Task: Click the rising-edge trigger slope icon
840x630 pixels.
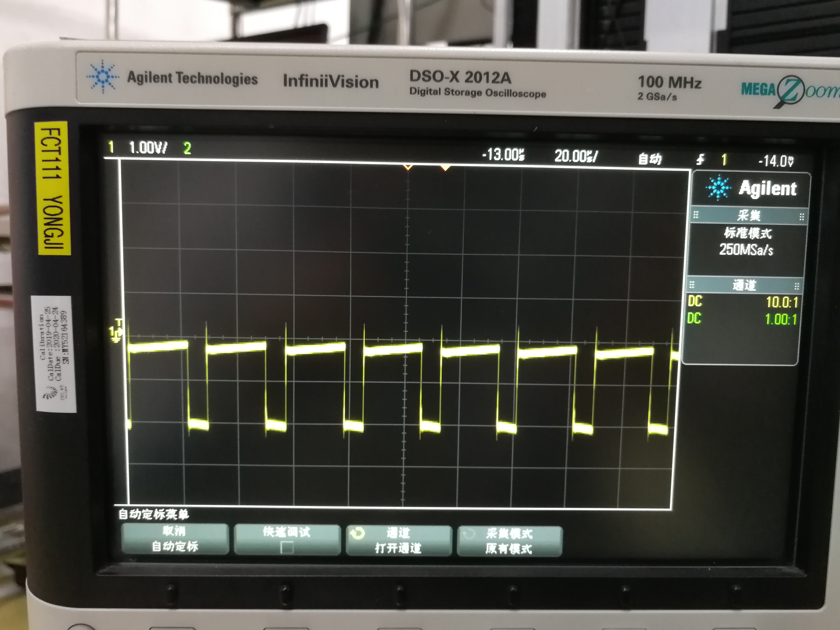Action: (x=701, y=159)
